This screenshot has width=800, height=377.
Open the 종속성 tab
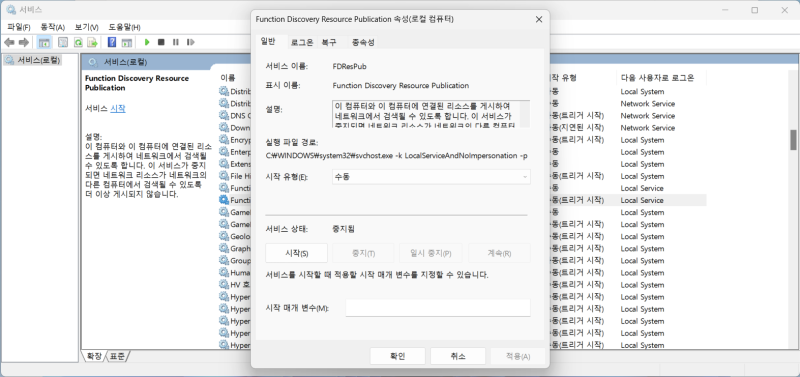click(x=363, y=43)
